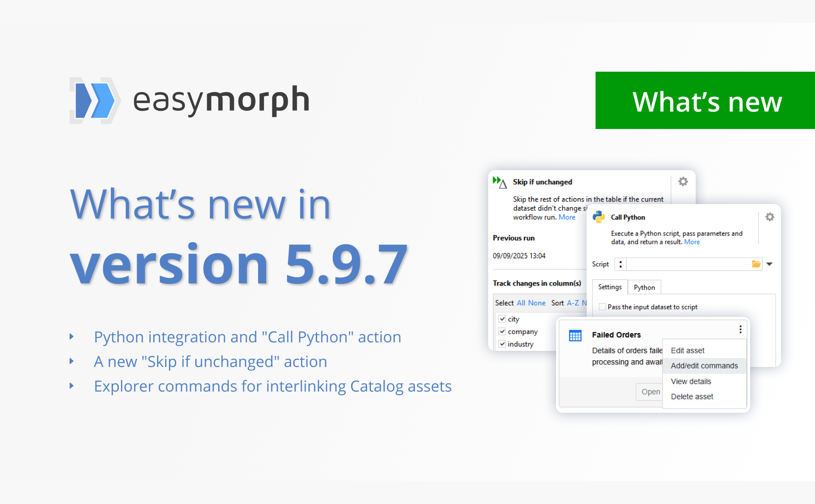Choose View details menu item
The height and width of the screenshot is (504, 815).
click(704, 381)
